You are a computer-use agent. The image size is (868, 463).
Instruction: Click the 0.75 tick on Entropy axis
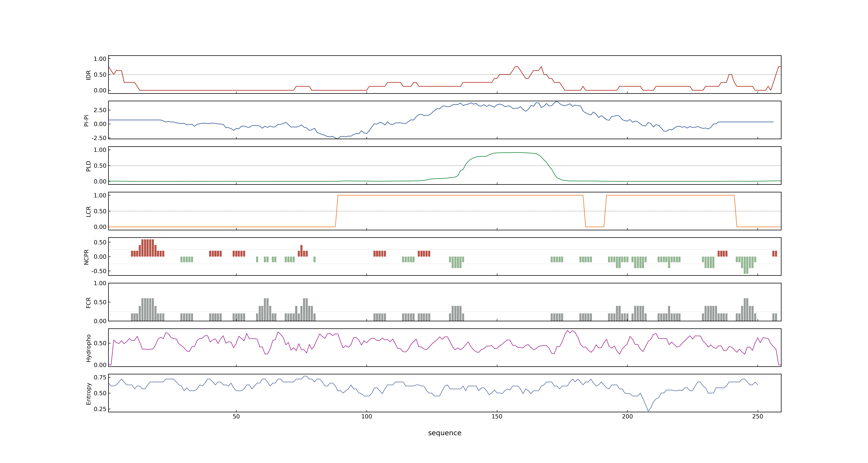tap(100, 377)
